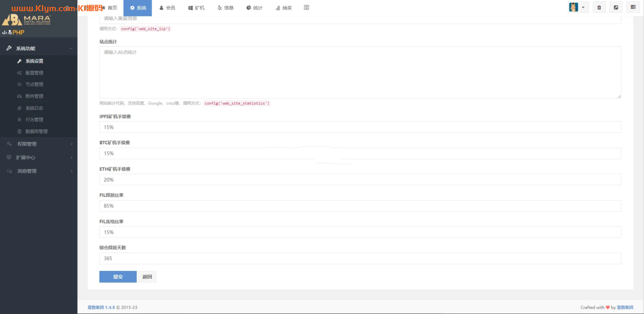This screenshot has height=314, width=644.
Task: Open the 首页 home tab
Action: coord(109,8)
